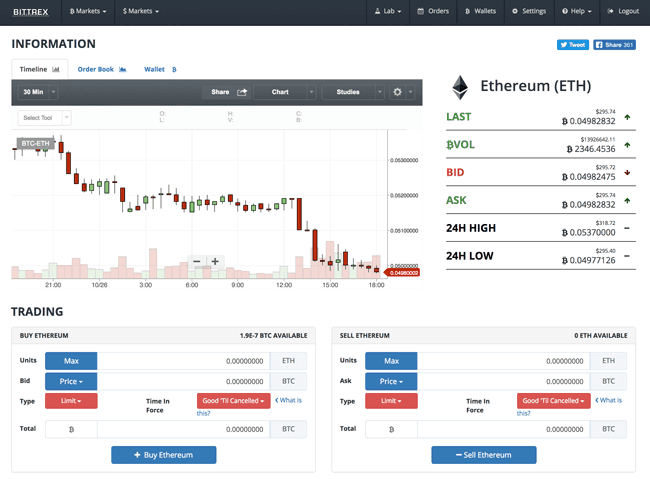Open the Studies dropdown
Image resolution: width=650 pixels, height=479 pixels.
pyautogui.click(x=353, y=92)
